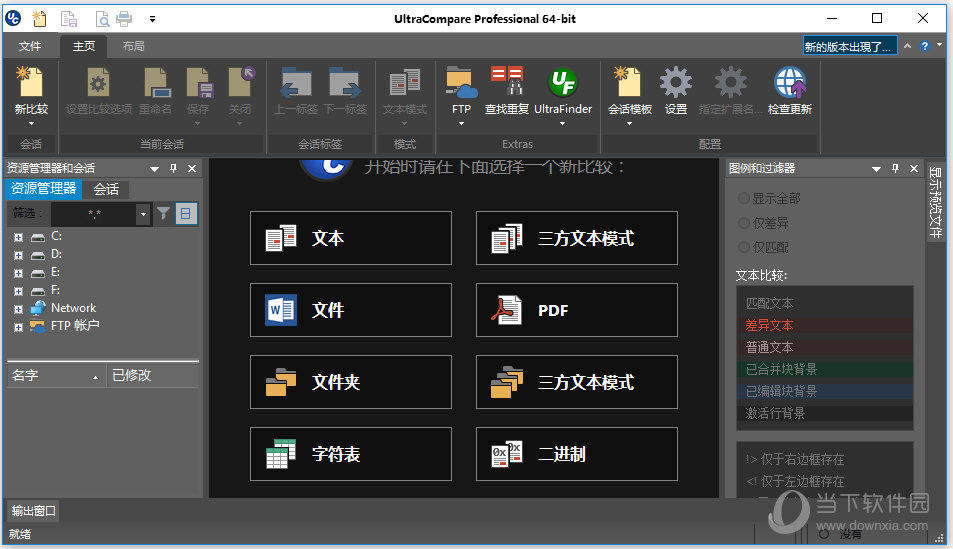Screen dimensions: 953x549
Task: Click print preview icon in quick toolbar
Action: click(x=102, y=19)
